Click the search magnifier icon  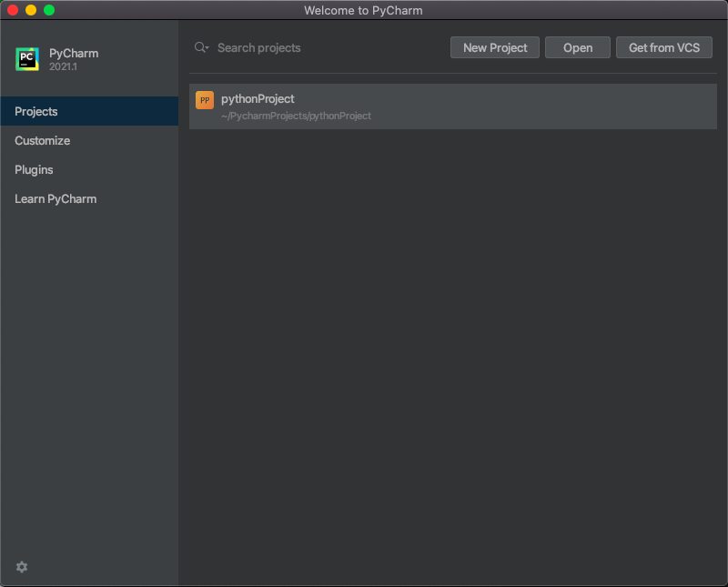click(x=198, y=47)
